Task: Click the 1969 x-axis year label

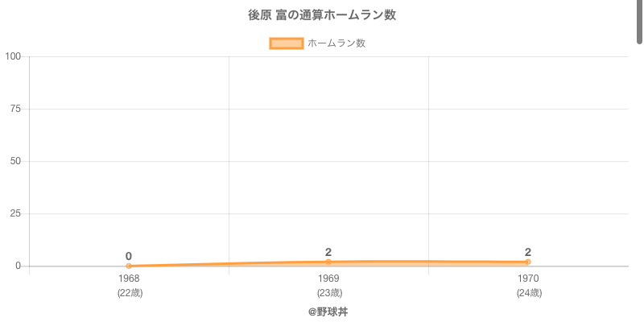Action: tap(328, 279)
